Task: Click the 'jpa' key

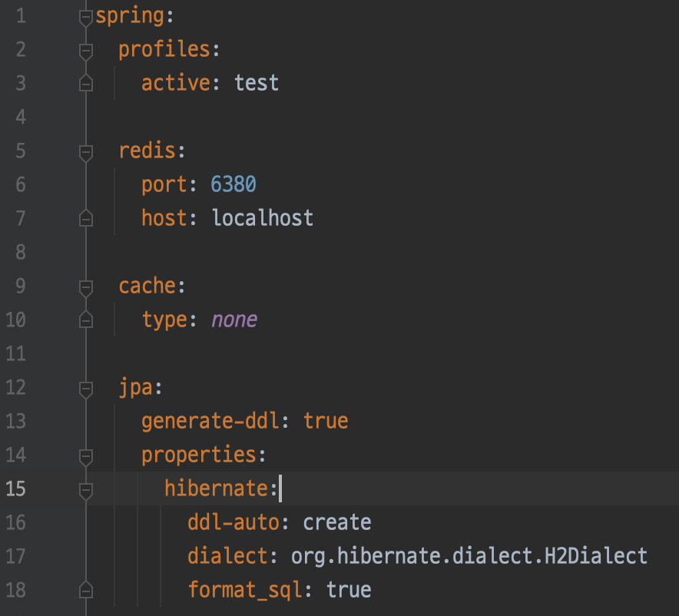Action: [x=135, y=388]
